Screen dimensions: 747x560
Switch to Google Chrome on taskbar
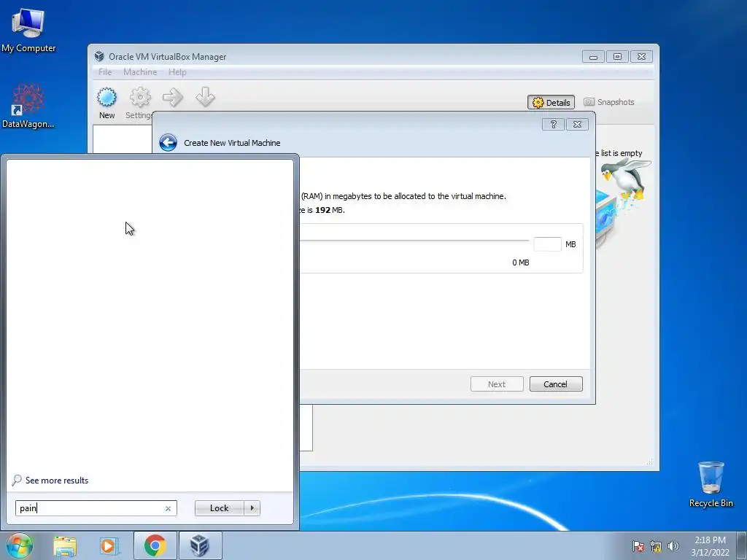[x=155, y=545]
